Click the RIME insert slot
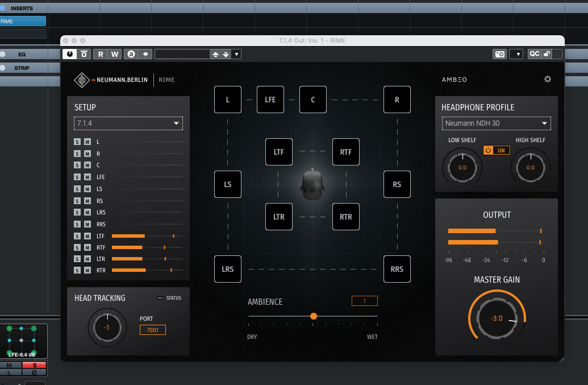 pyautogui.click(x=23, y=21)
